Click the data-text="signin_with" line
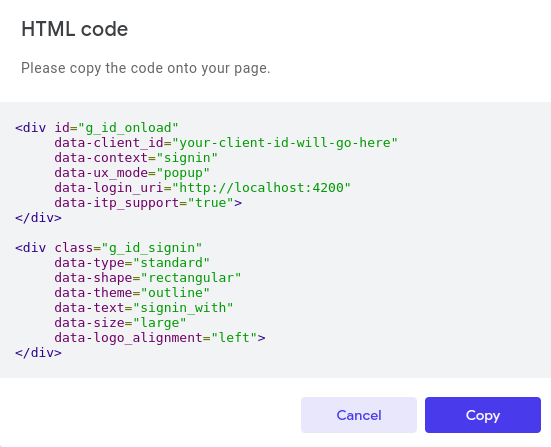Screen dimensions: 551x447 144,308
